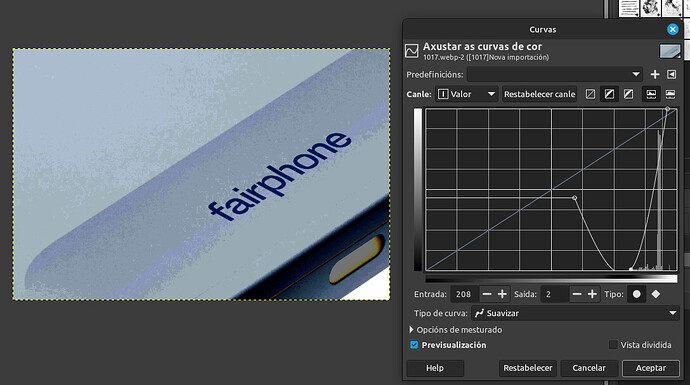The height and width of the screenshot is (385, 690).
Task: Click the Cancelar button
Action: [x=589, y=368]
